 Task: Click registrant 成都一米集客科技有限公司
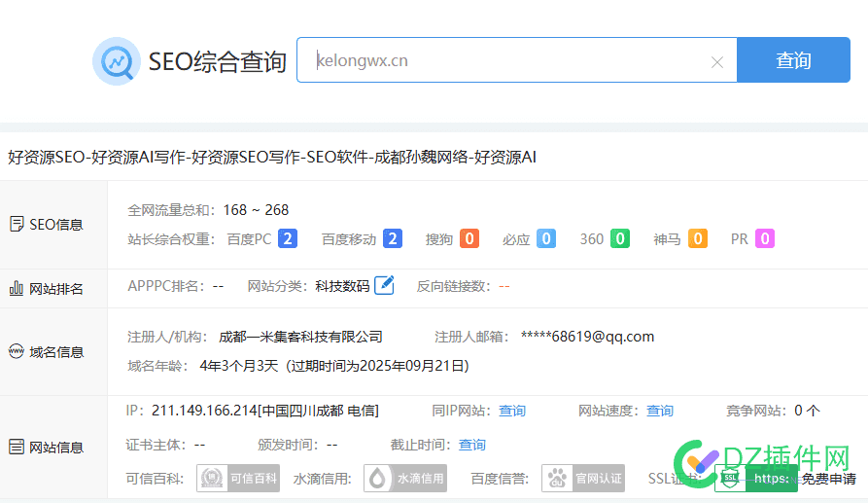300,337
